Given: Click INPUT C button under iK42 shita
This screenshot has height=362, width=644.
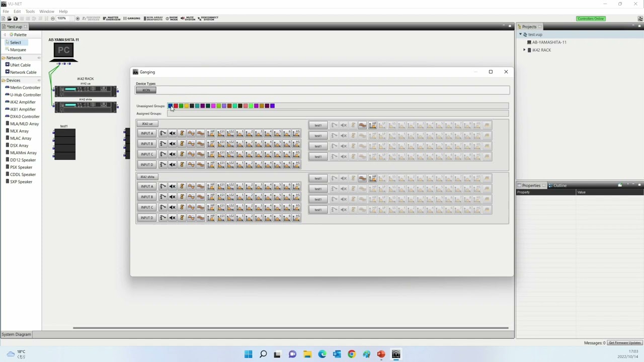Looking at the screenshot, I should click(147, 207).
